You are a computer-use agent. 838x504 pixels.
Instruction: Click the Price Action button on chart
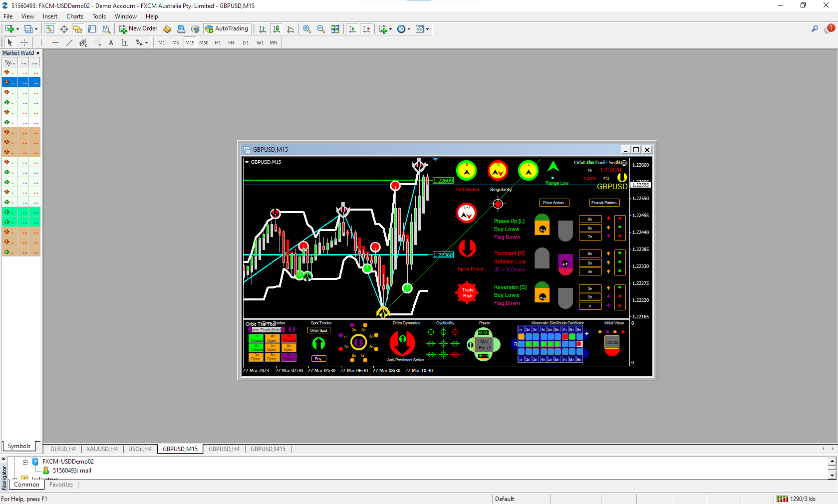point(554,203)
